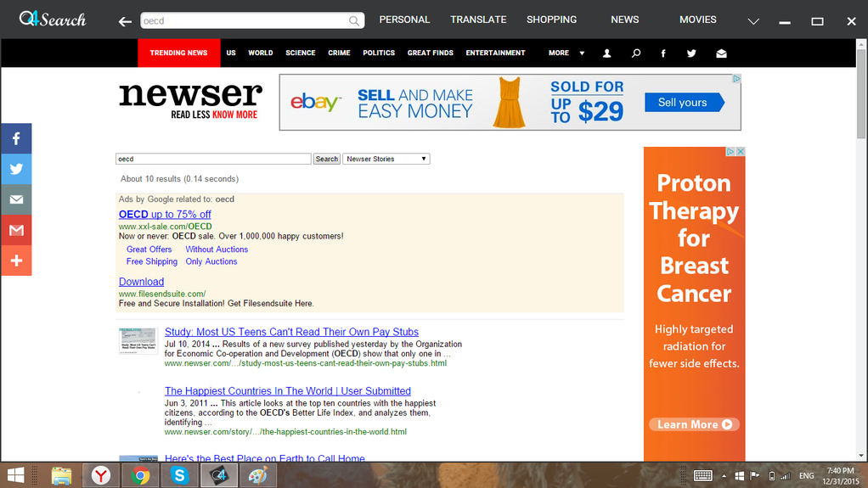
Task: Click the search icon in the black nav bar
Action: tap(635, 53)
